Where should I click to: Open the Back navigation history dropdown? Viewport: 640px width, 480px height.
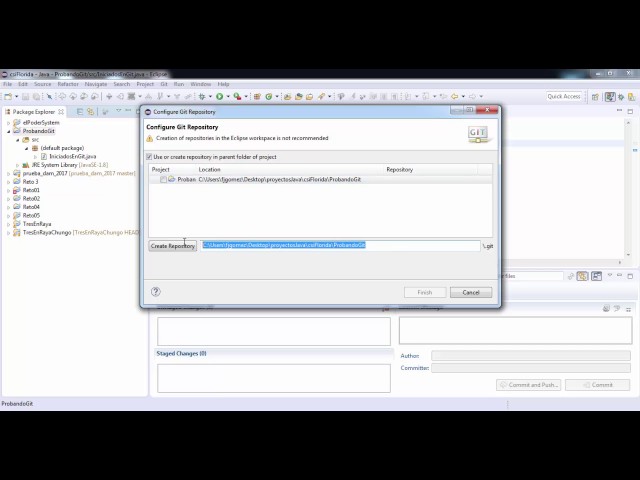(x=463, y=97)
